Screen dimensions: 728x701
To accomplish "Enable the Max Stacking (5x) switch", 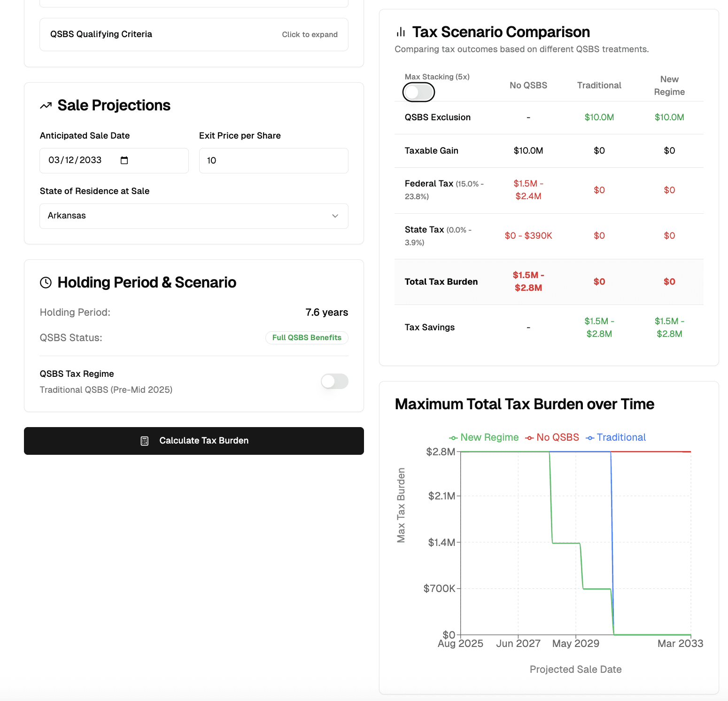I will [418, 92].
